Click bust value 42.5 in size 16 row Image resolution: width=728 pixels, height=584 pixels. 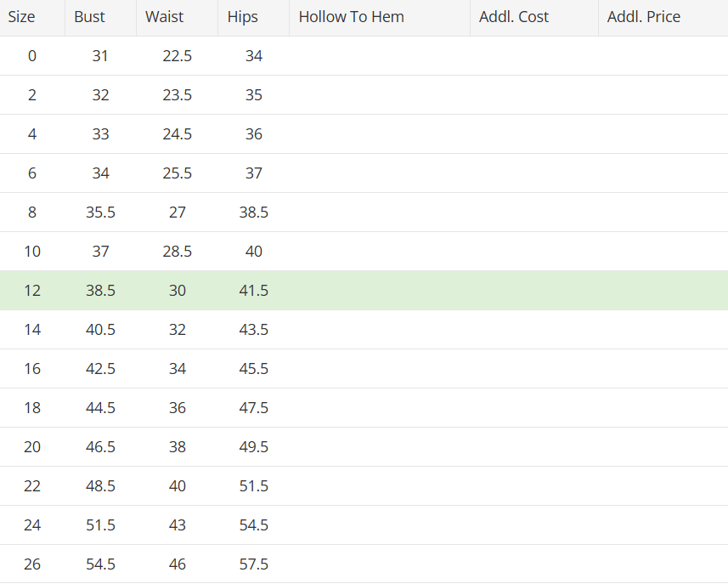[100, 368]
